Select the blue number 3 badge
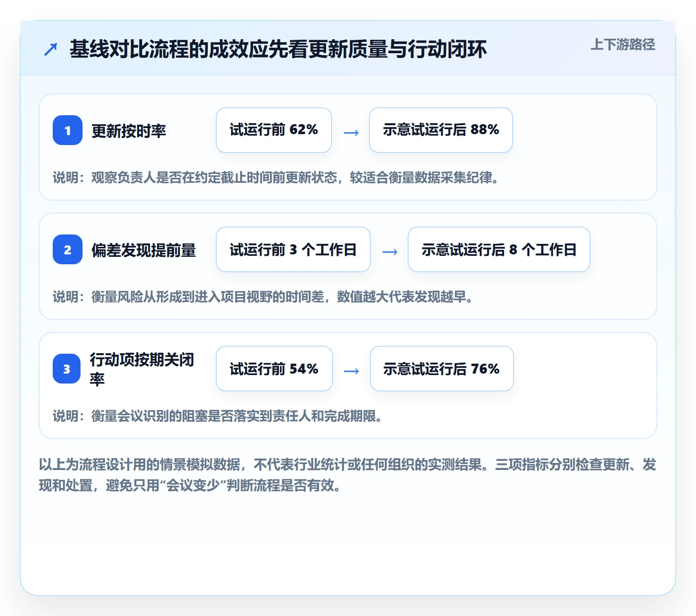 point(67,369)
